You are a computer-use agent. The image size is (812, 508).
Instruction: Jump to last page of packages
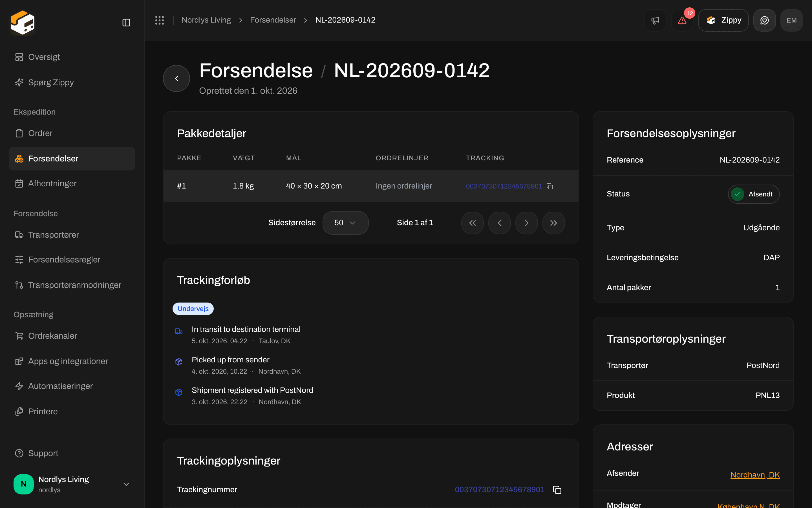pos(554,223)
